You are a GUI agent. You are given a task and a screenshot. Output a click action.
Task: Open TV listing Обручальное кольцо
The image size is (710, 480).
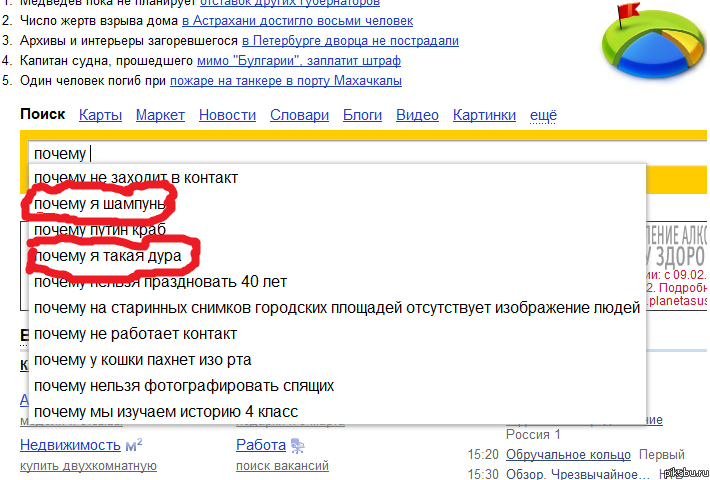click(x=568, y=454)
